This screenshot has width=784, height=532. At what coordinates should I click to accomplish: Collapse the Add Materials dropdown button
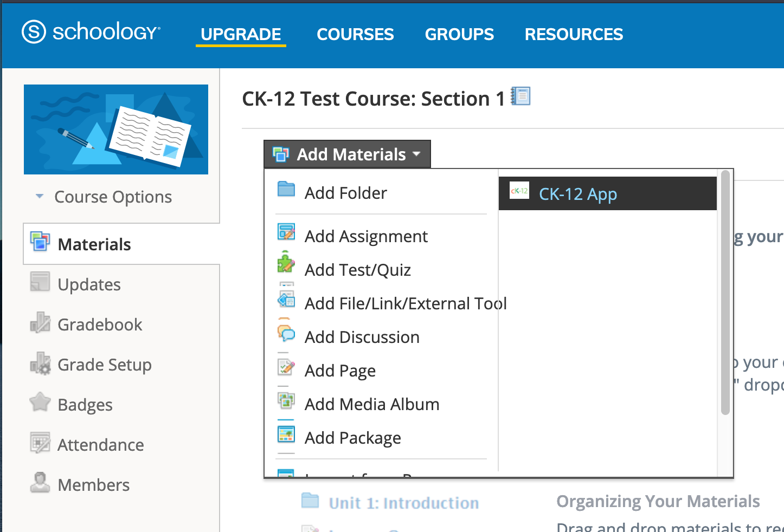tap(347, 154)
